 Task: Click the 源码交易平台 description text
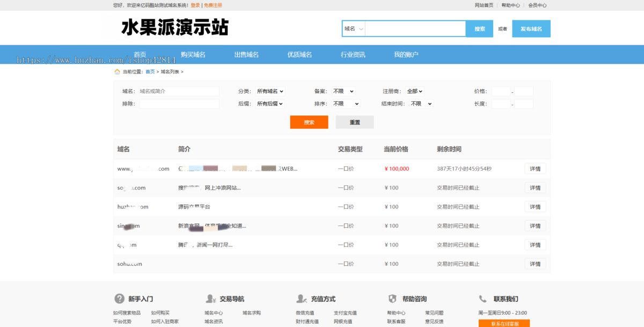coord(194,207)
